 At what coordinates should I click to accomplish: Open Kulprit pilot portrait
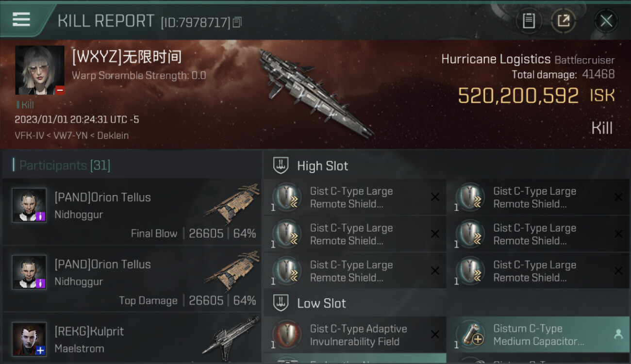29,339
